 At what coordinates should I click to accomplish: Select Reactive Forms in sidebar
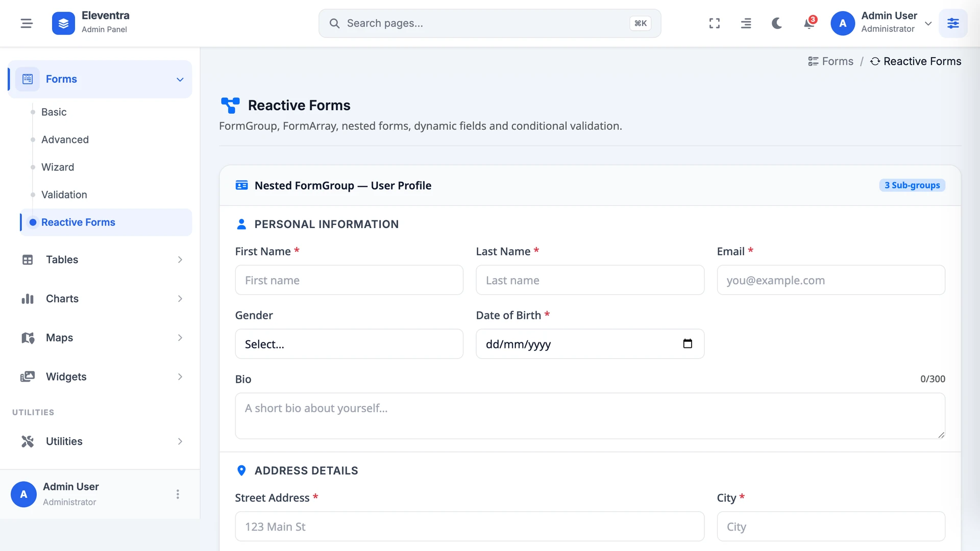106,222
